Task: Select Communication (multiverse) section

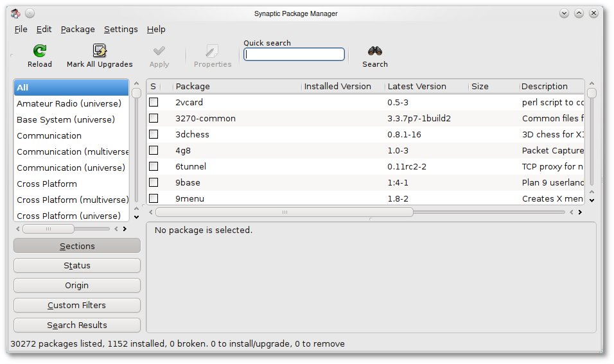Action: coord(71,152)
